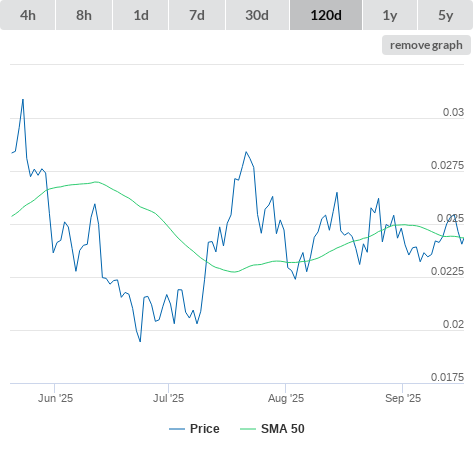Click the blue Price legend line marker
Image resolution: width=474 pixels, height=455 pixels.
[177, 429]
